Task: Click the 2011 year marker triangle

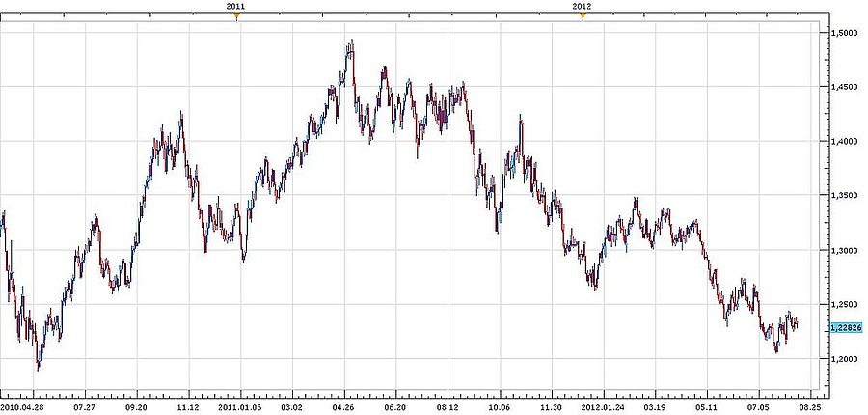Action: tap(236, 15)
